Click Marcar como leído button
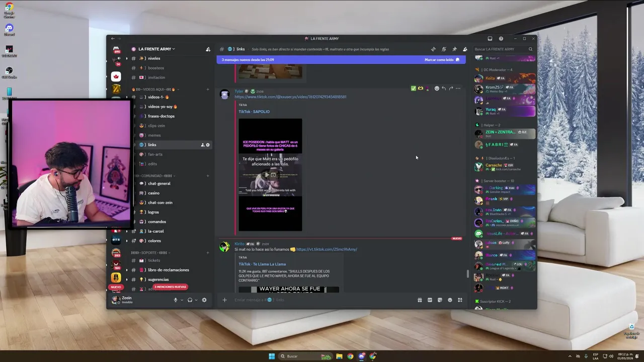The width and height of the screenshot is (644, 362). [442, 60]
